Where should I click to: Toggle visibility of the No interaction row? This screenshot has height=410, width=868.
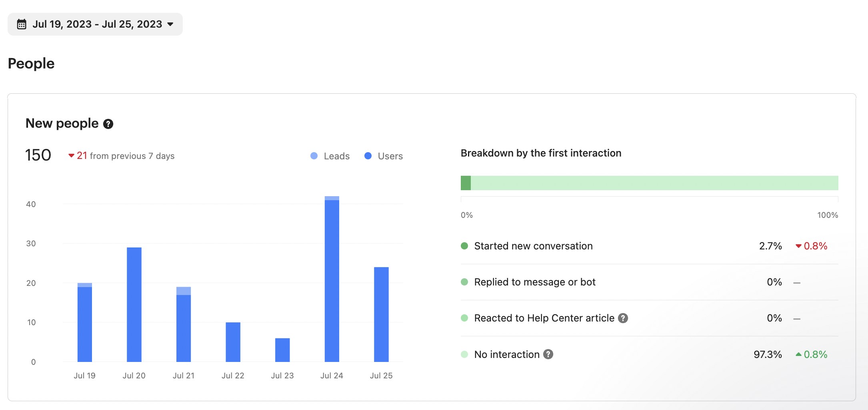(x=506, y=354)
